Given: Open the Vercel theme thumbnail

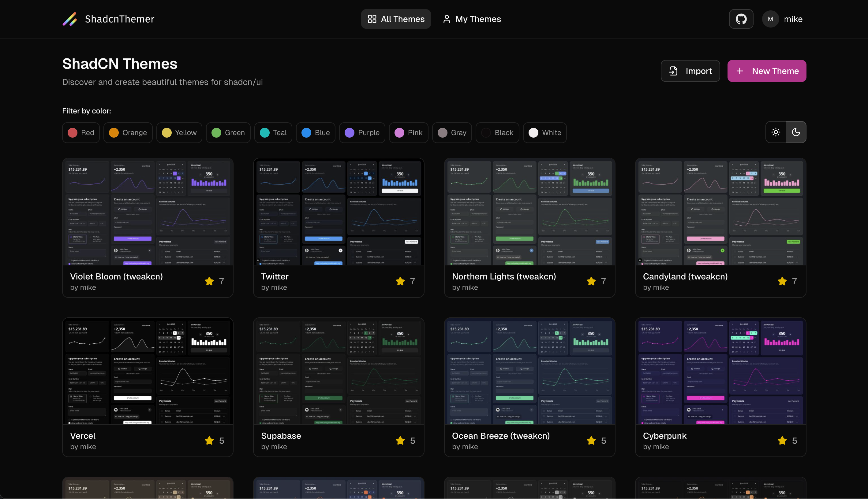Looking at the screenshot, I should 148,371.
